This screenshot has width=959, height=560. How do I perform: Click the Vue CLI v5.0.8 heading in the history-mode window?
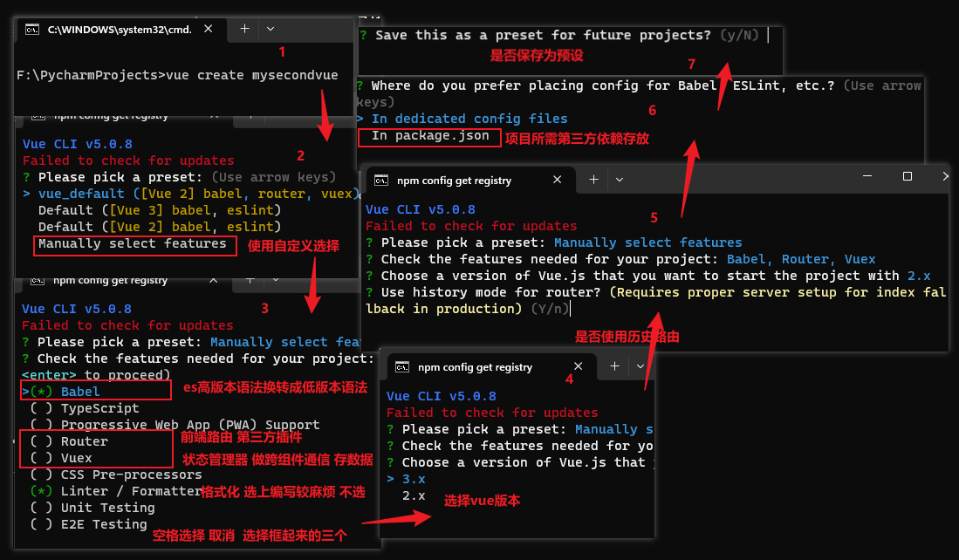click(x=422, y=209)
